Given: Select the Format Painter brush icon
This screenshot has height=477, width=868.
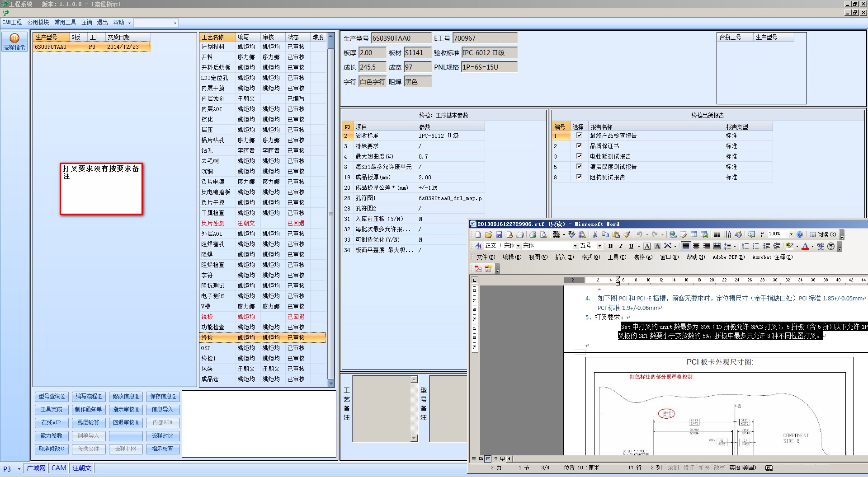Looking at the screenshot, I should [x=627, y=234].
